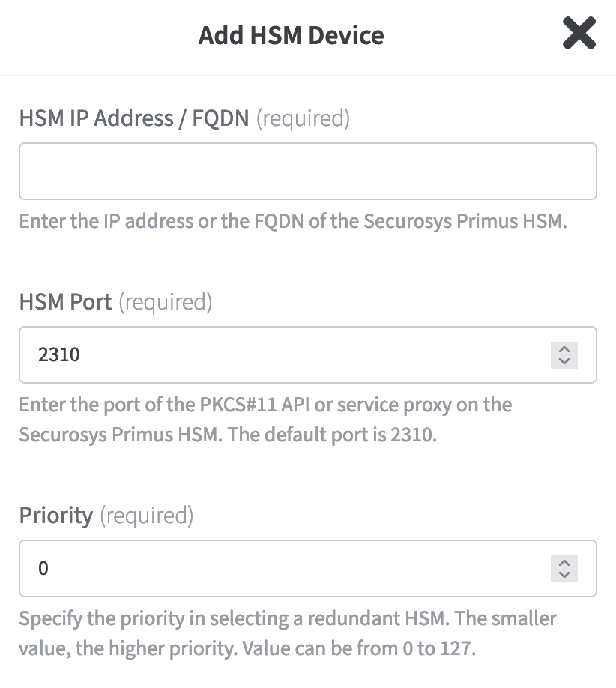The width and height of the screenshot is (616, 688).
Task: Click the "Add HSM Device" dialog title
Action: (x=291, y=35)
